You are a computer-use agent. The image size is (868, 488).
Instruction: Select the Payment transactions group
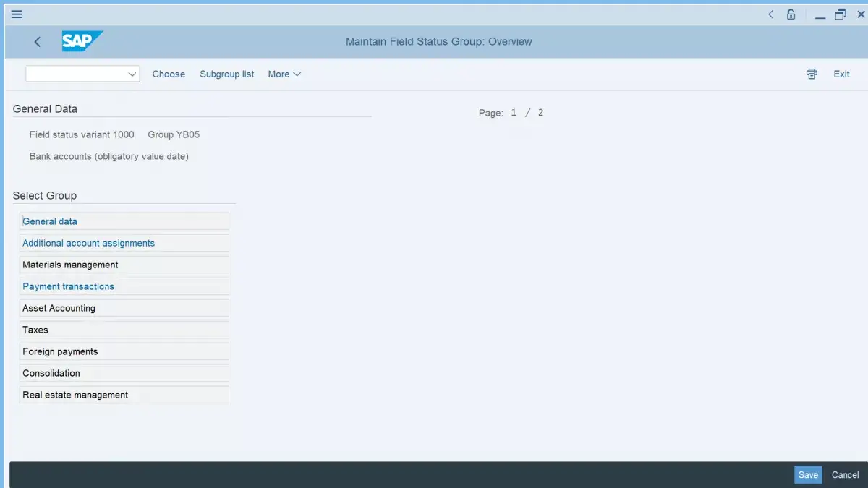(124, 286)
